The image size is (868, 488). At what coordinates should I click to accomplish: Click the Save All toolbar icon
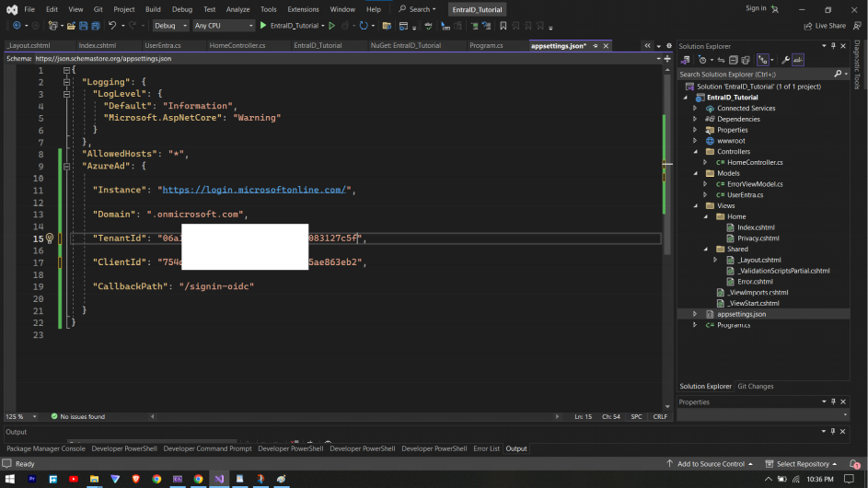[96, 26]
